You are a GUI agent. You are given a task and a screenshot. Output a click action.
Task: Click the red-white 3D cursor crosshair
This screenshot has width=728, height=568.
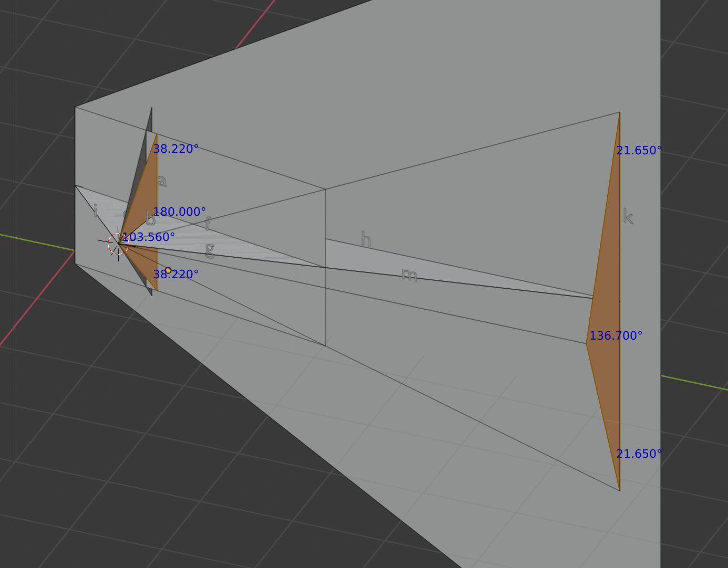tap(118, 244)
